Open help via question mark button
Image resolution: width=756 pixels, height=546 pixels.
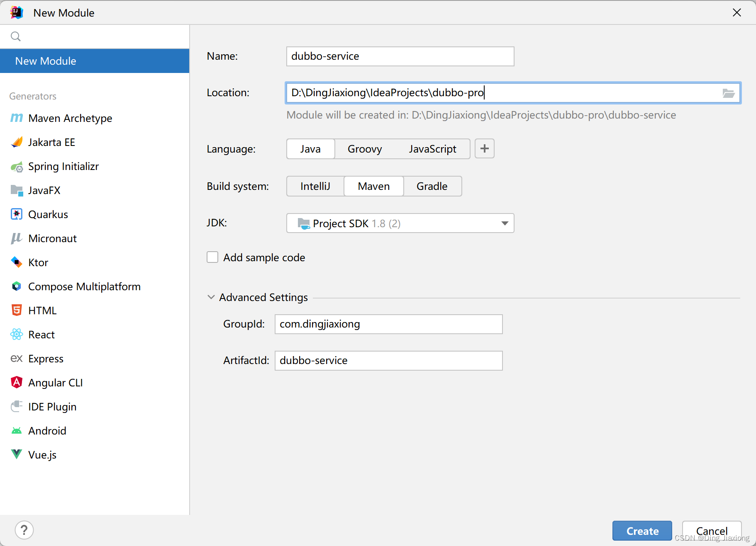24,530
